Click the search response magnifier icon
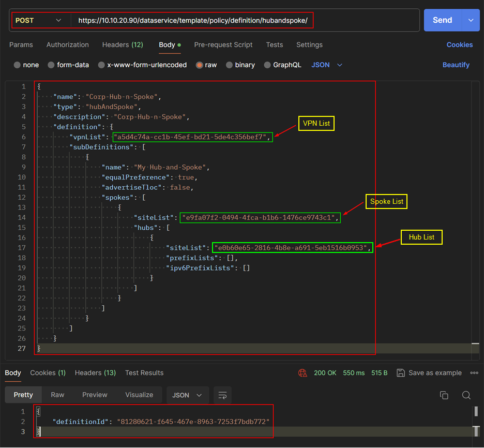Image resolution: width=484 pixels, height=448 pixels. coord(466,395)
